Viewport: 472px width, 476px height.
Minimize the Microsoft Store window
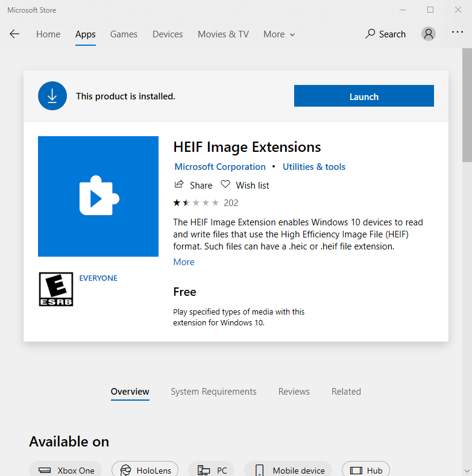[x=403, y=10]
